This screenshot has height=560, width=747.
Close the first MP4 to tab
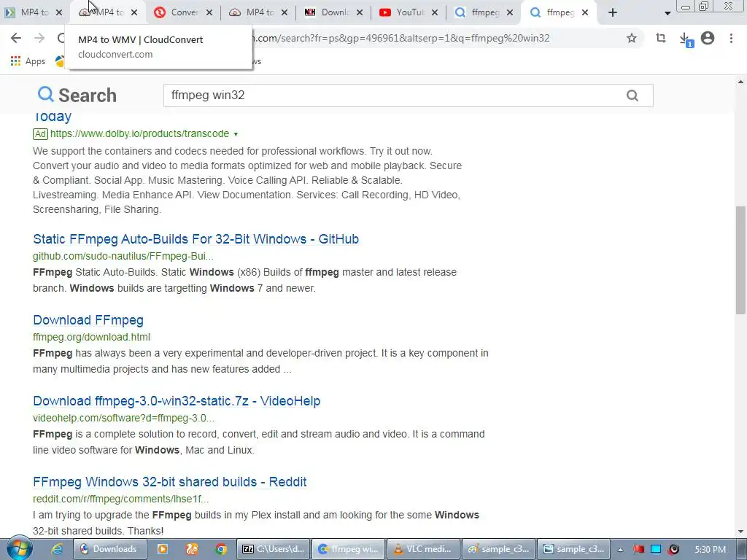pyautogui.click(x=59, y=13)
